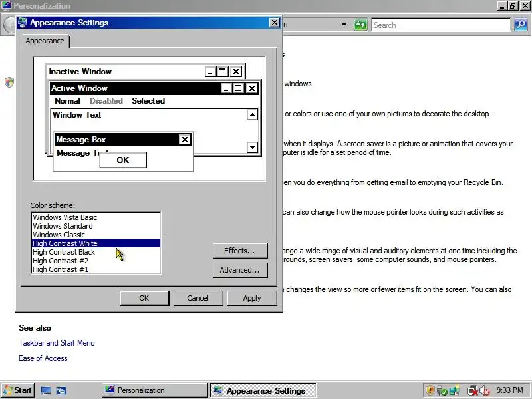Click the search magnifier button in Personalization
Image resolution: width=532 pixels, height=399 pixels.
click(x=521, y=25)
